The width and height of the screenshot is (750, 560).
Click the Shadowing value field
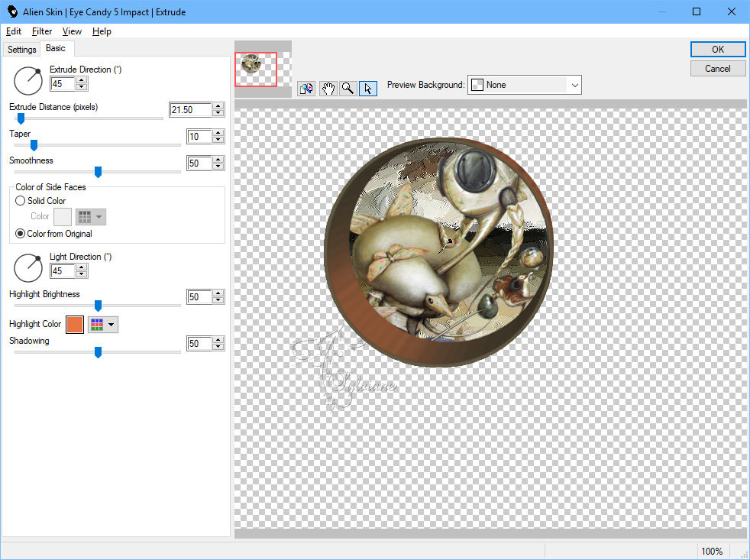[x=199, y=344]
